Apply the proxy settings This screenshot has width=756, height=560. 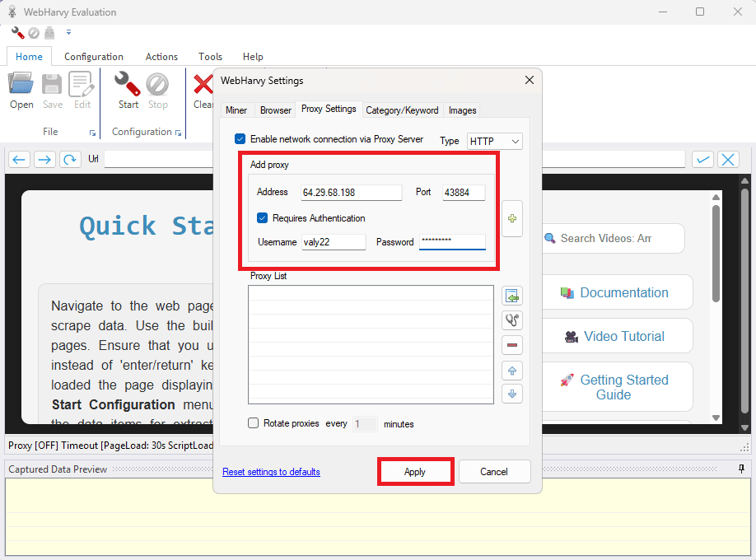pyautogui.click(x=415, y=471)
